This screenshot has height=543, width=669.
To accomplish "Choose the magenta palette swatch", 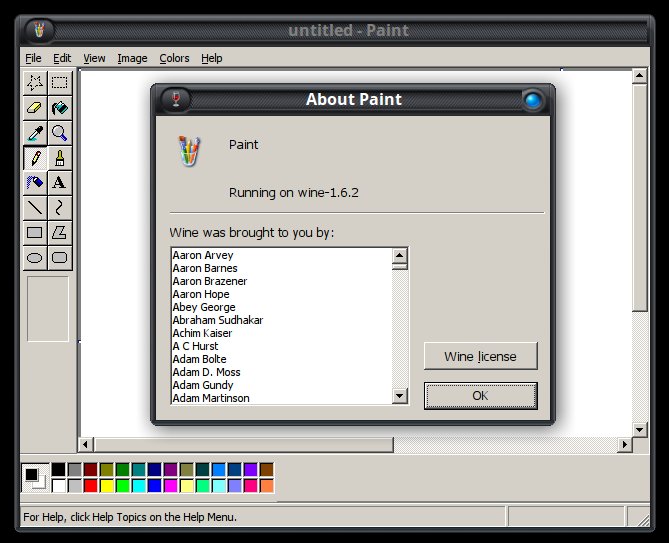I will (171, 486).
